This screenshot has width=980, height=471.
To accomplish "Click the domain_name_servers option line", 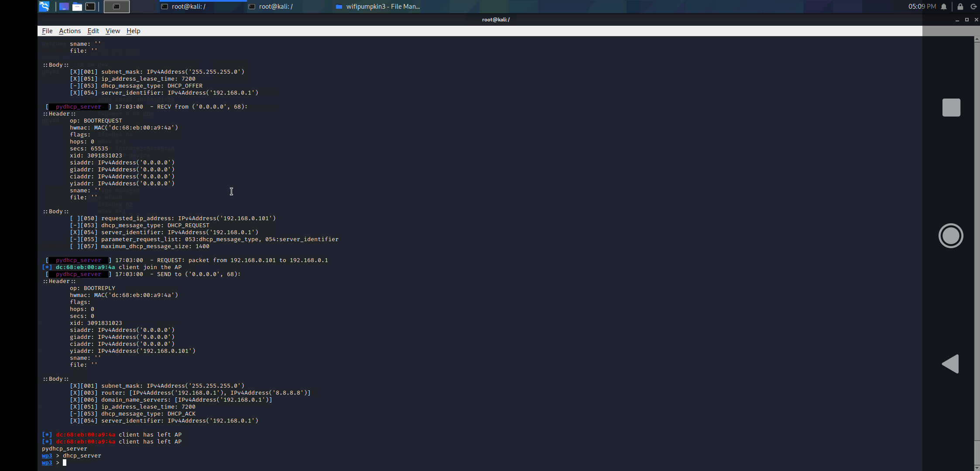I will click(x=171, y=400).
